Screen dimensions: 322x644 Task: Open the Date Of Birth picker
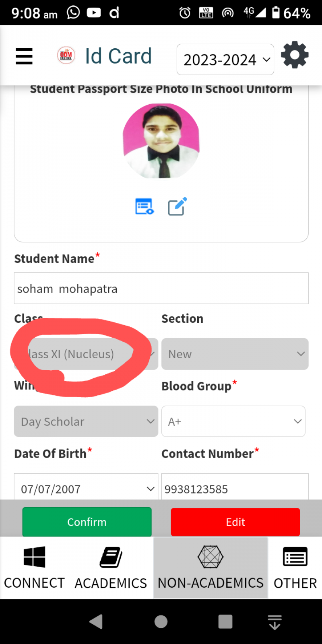pyautogui.click(x=86, y=489)
